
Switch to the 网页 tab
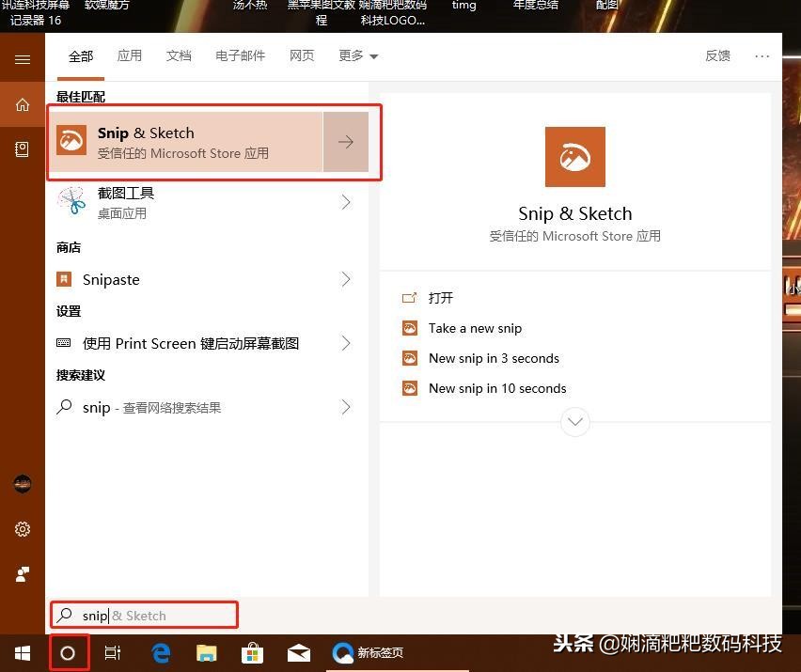coord(302,55)
